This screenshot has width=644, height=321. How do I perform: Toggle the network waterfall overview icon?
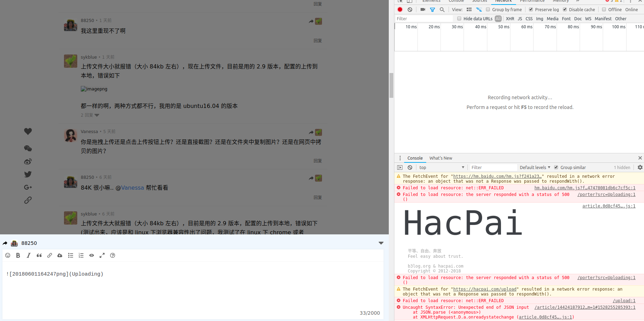point(479,9)
